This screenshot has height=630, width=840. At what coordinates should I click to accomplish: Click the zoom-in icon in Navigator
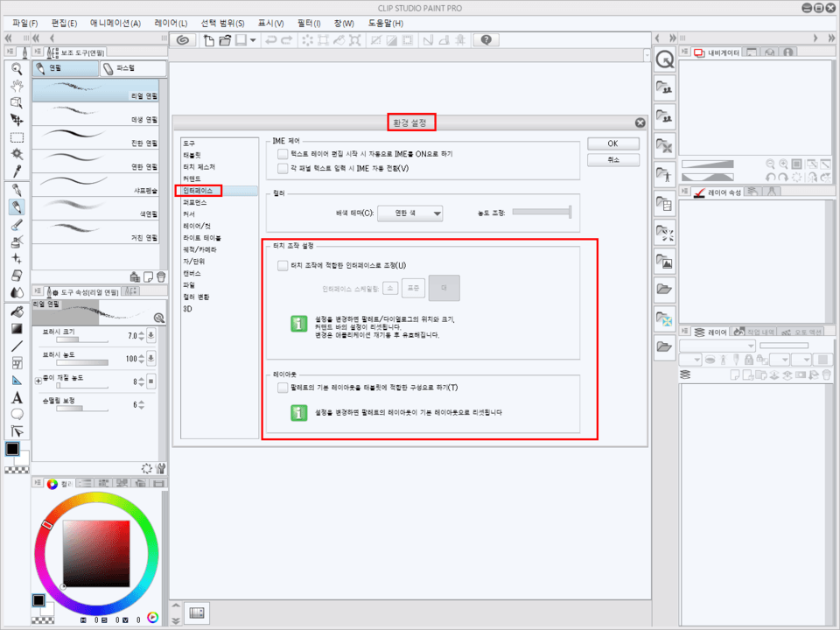(783, 164)
